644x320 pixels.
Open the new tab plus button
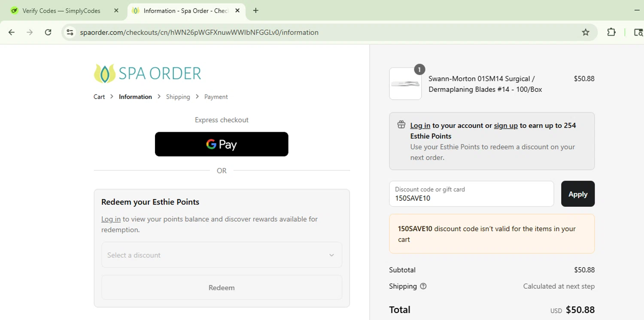(x=256, y=11)
